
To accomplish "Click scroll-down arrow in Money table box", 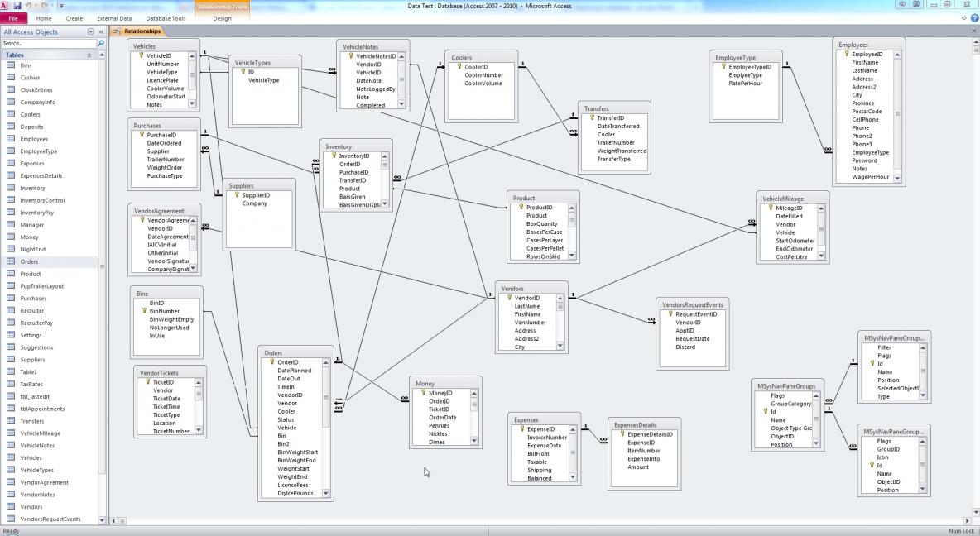I will (473, 441).
